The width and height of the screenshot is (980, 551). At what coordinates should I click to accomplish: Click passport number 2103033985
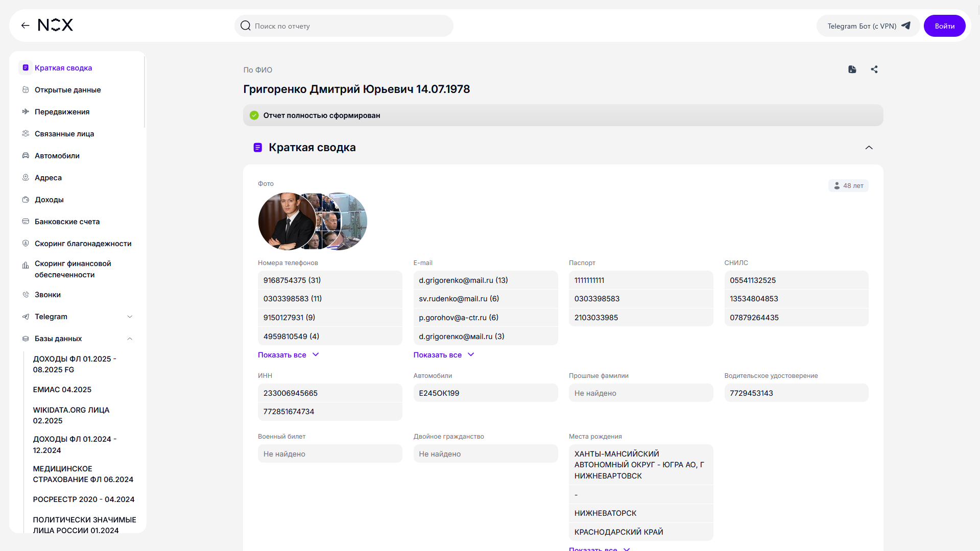click(x=641, y=318)
